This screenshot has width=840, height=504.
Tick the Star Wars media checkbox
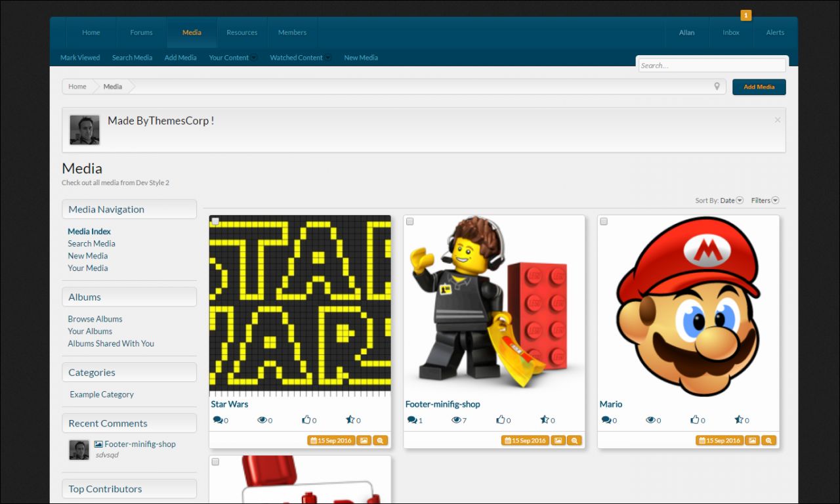coord(215,222)
